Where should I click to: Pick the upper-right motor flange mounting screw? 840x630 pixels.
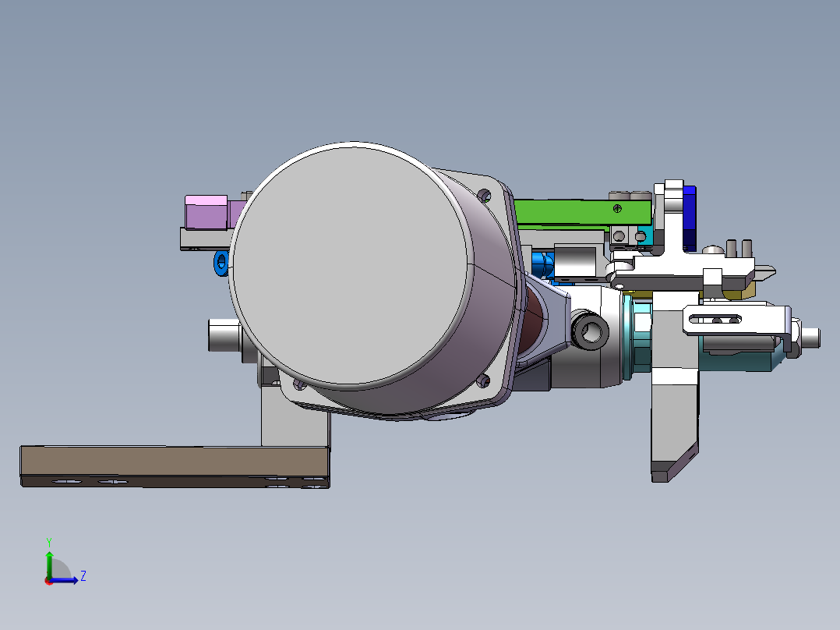pyautogui.click(x=483, y=196)
